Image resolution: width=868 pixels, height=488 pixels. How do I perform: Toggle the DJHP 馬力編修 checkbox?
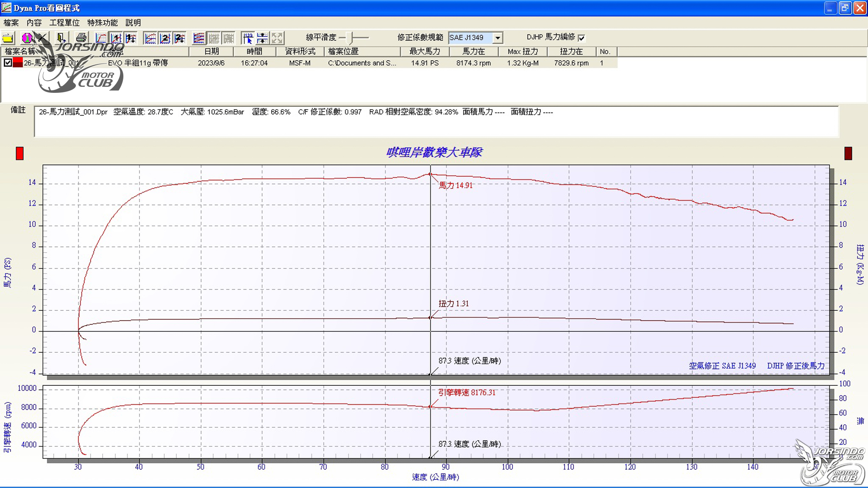581,38
